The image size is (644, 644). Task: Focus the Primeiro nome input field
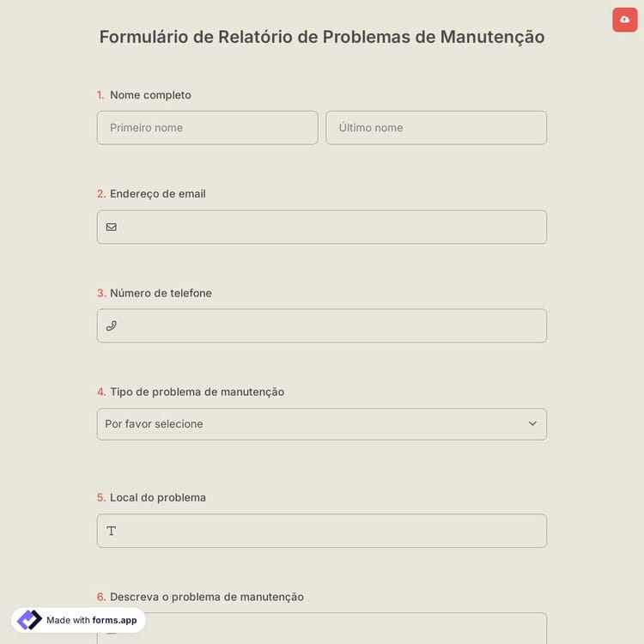click(x=207, y=128)
